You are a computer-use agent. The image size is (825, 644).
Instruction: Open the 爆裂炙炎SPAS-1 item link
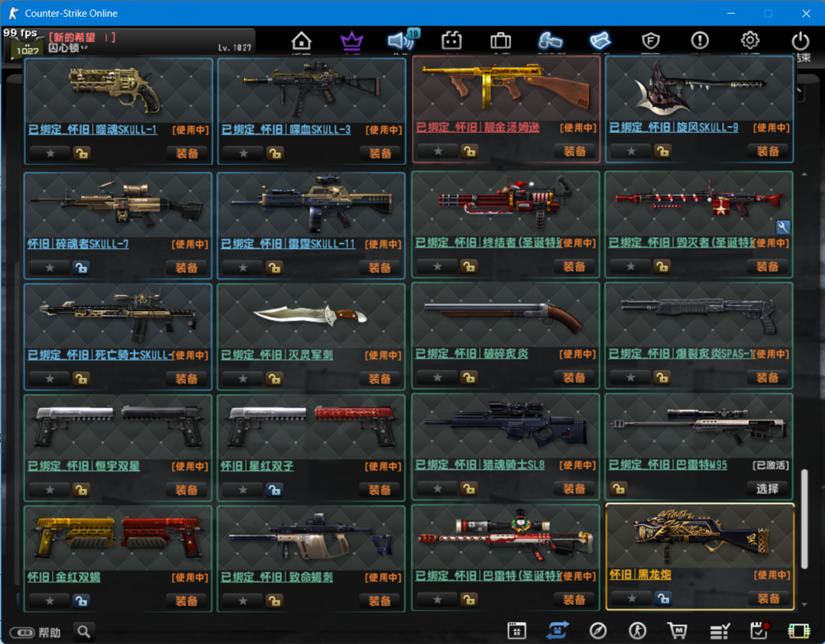coord(681,354)
